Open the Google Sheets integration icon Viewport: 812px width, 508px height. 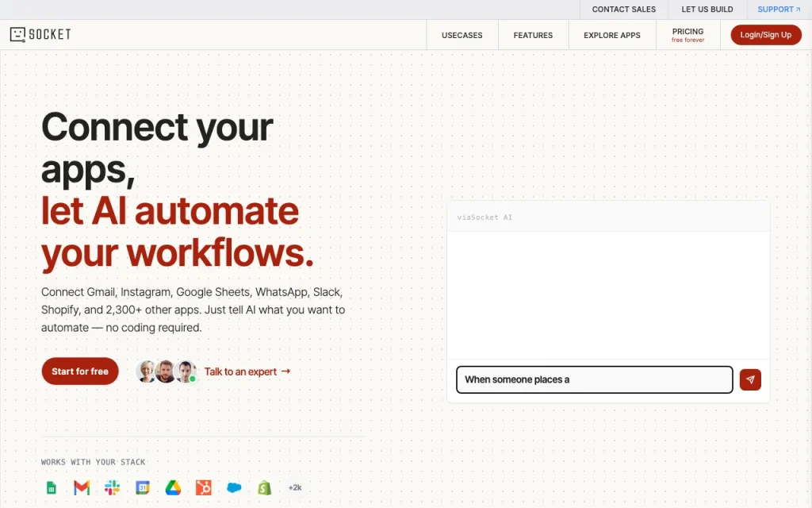(x=52, y=488)
